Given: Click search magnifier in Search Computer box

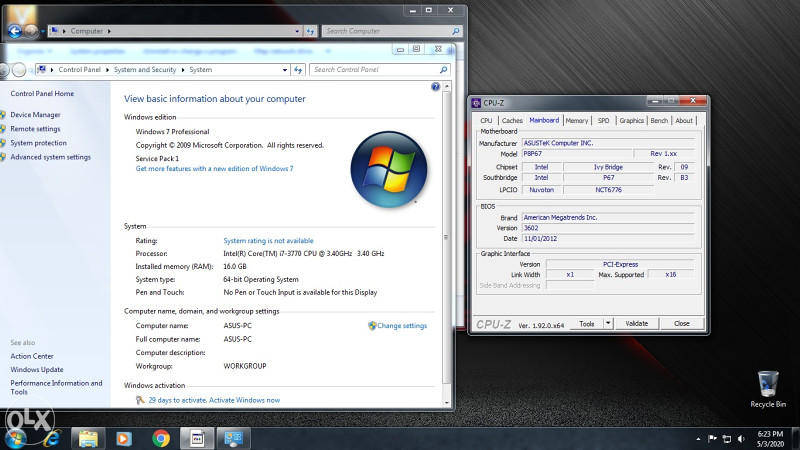Looking at the screenshot, I should click(x=456, y=31).
